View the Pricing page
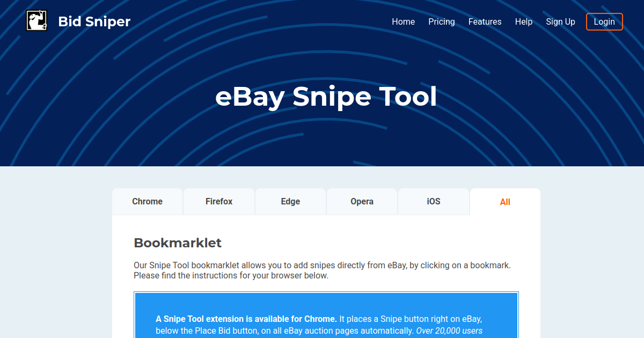 [441, 21]
